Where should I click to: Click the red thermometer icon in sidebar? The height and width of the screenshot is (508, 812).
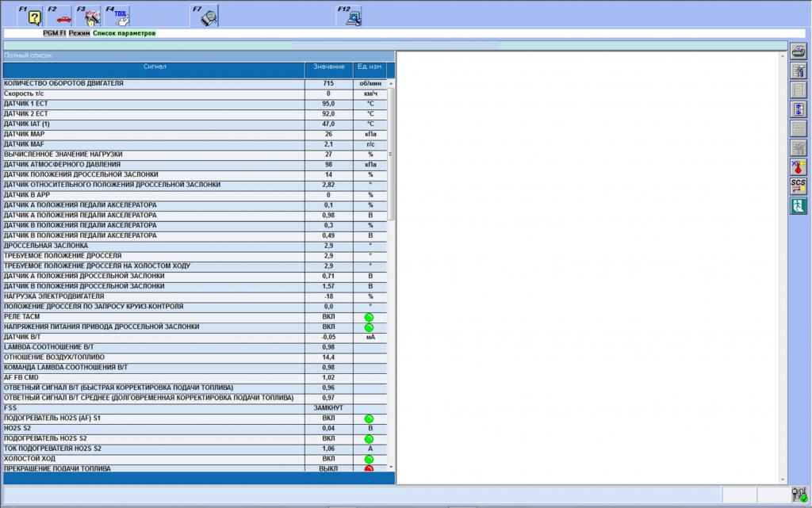click(799, 167)
